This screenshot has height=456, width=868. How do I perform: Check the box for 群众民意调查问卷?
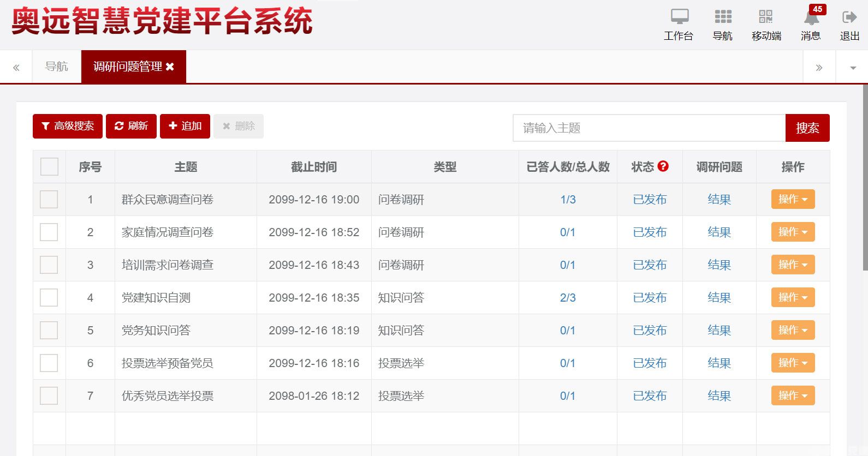pos(49,199)
